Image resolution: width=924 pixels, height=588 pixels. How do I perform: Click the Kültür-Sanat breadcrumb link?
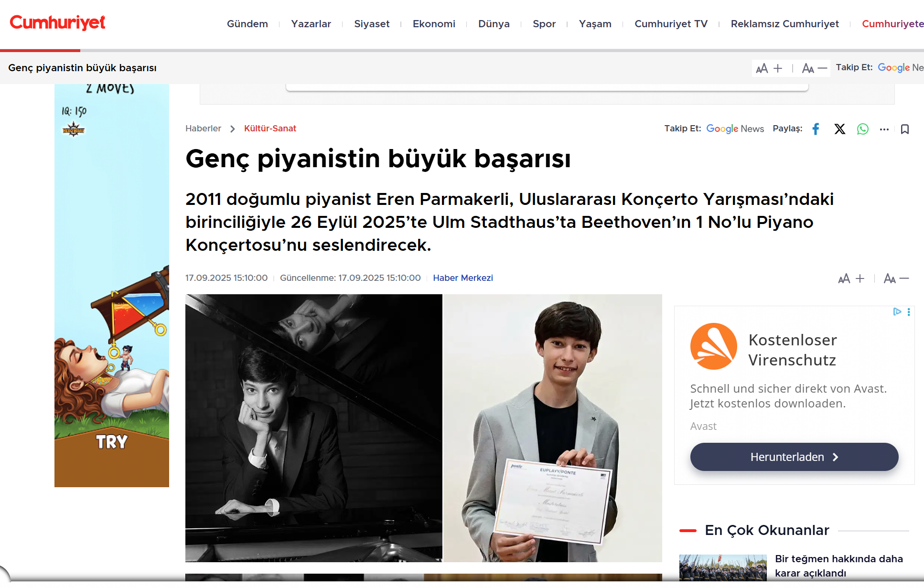270,128
